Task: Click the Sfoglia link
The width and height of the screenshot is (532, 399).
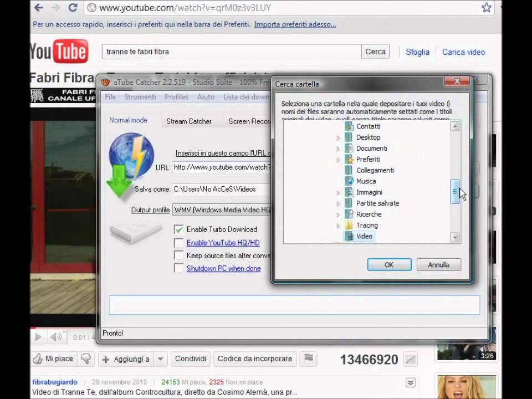Action: pyautogui.click(x=417, y=52)
